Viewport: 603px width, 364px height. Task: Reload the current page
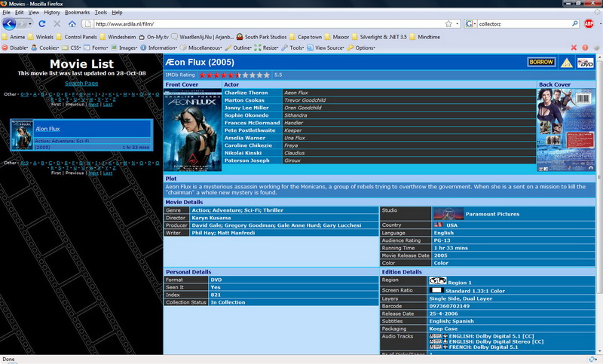(42, 24)
